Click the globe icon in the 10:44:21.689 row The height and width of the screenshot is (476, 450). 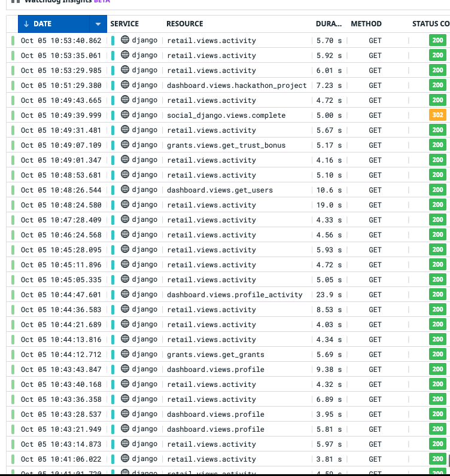click(125, 324)
